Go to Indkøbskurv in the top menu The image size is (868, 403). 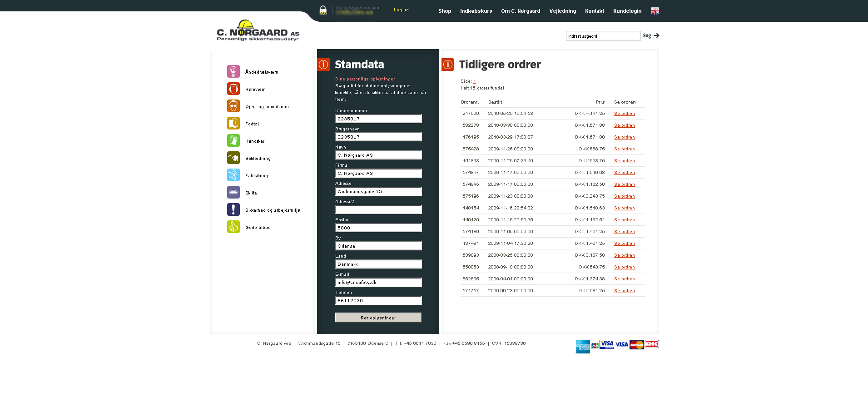click(476, 11)
